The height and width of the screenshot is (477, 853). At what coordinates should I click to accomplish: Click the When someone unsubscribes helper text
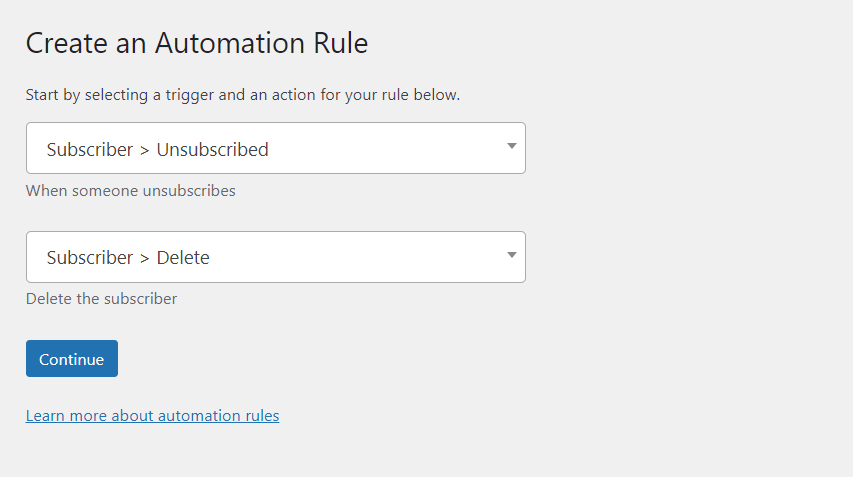pyautogui.click(x=131, y=191)
